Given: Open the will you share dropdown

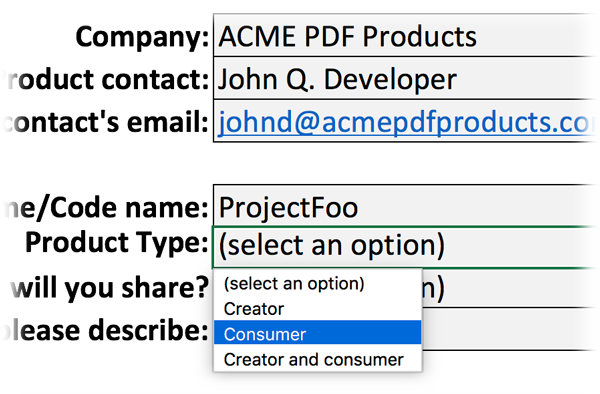Looking at the screenshot, I should pos(510,288).
